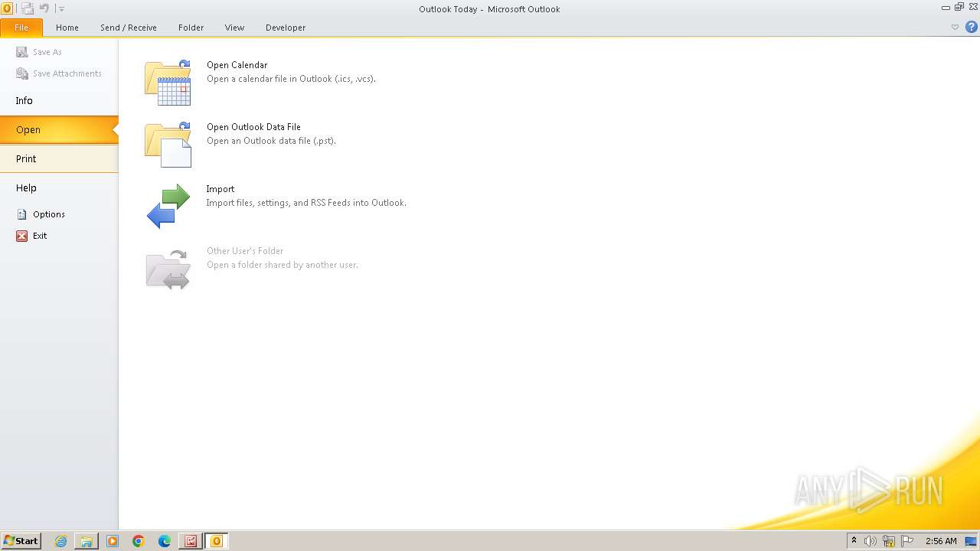This screenshot has height=551, width=980.
Task: Open the File tab
Action: pyautogui.click(x=21, y=28)
